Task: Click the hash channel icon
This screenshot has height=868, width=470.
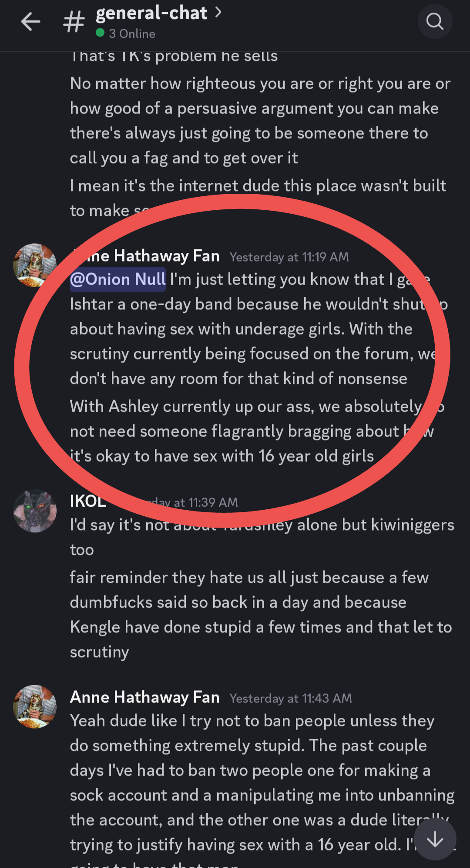Action: pyautogui.click(x=74, y=22)
